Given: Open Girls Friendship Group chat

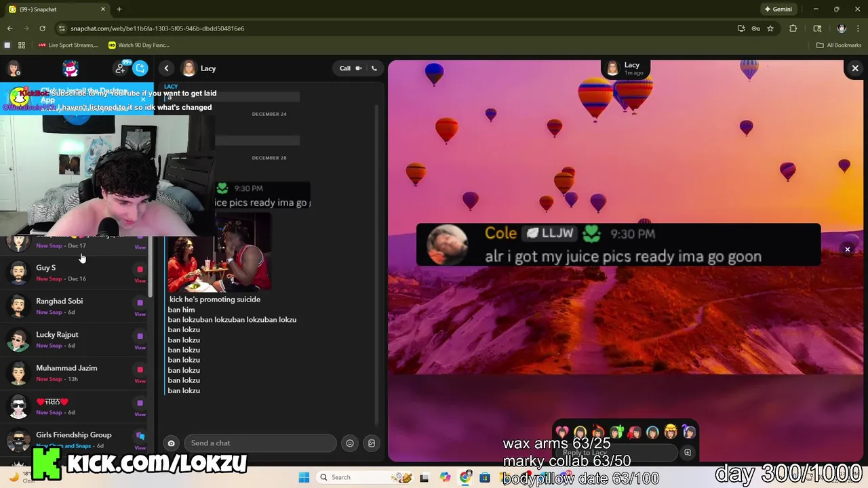Looking at the screenshot, I should click(x=73, y=440).
